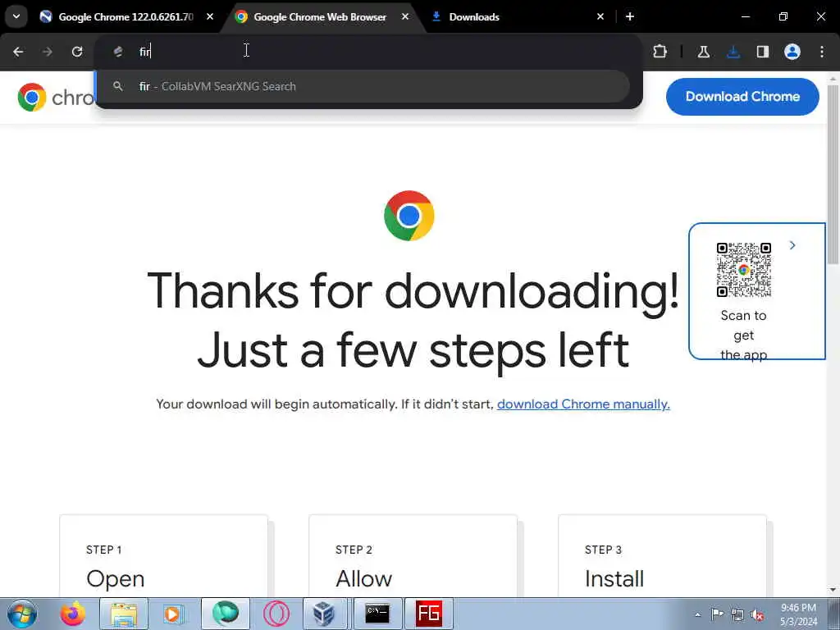The width and height of the screenshot is (840, 630).
Task: Show hidden tray icons arrow
Action: 697,614
